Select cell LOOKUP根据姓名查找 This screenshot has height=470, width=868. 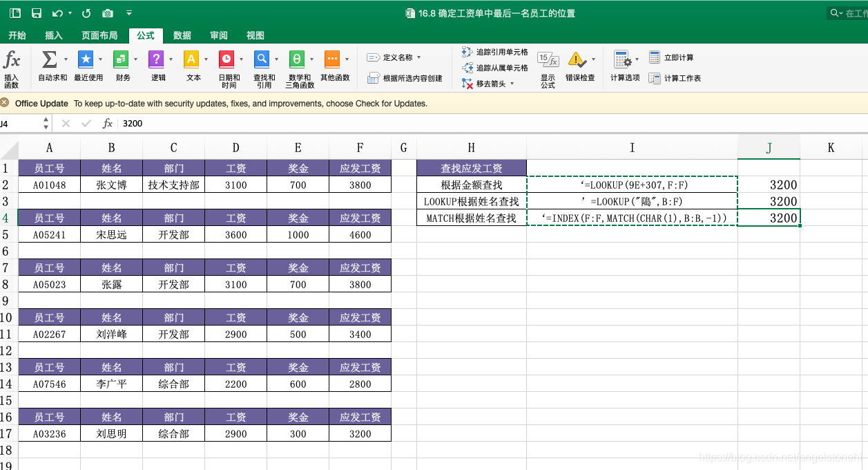click(x=472, y=201)
